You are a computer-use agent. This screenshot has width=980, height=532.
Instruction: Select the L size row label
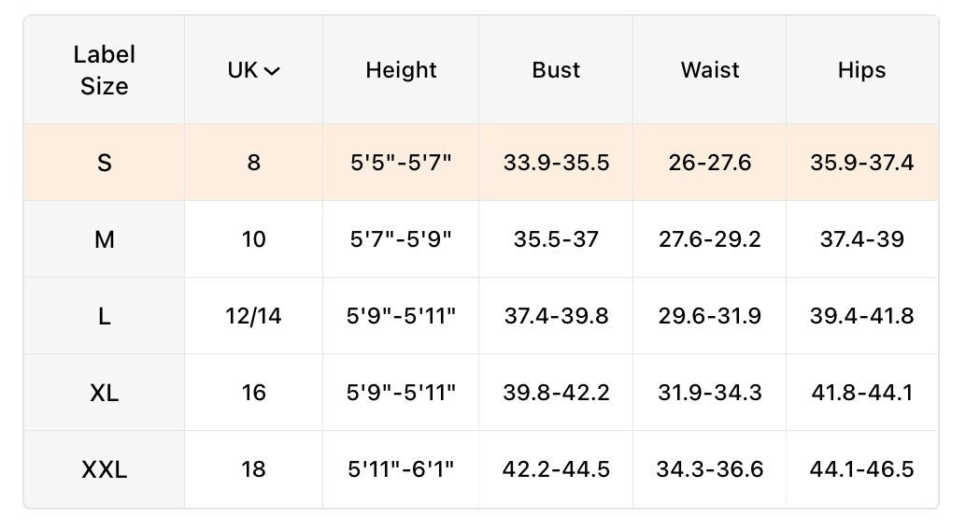pyautogui.click(x=105, y=316)
